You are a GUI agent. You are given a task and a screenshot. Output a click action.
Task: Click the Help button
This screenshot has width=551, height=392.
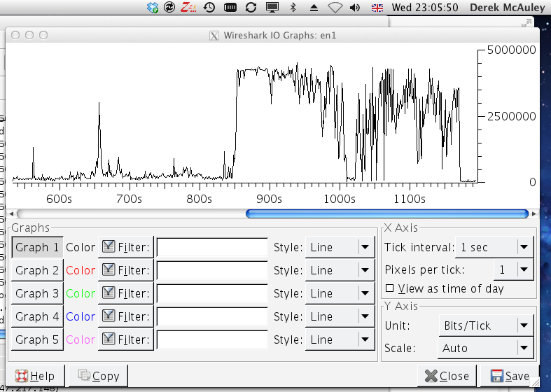pyautogui.click(x=35, y=376)
